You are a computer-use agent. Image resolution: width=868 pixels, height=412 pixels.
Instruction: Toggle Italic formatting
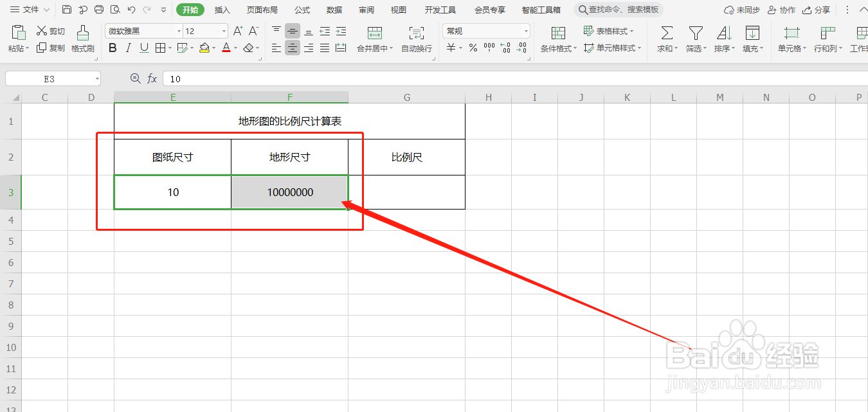pos(129,48)
